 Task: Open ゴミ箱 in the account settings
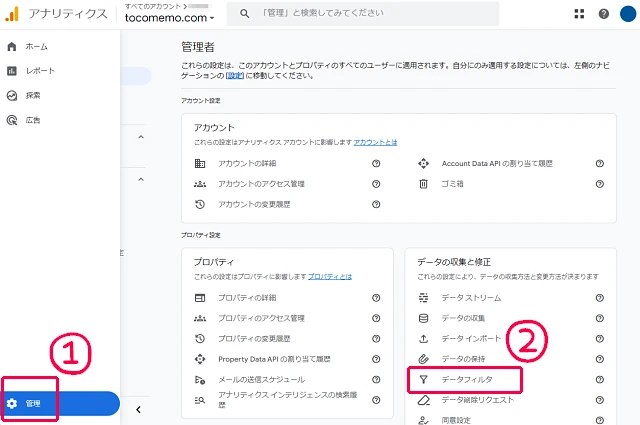[x=452, y=184]
